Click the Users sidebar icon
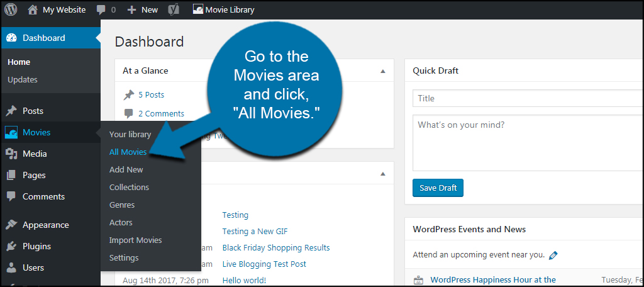Viewport: 644px width, 287px height. [x=11, y=267]
